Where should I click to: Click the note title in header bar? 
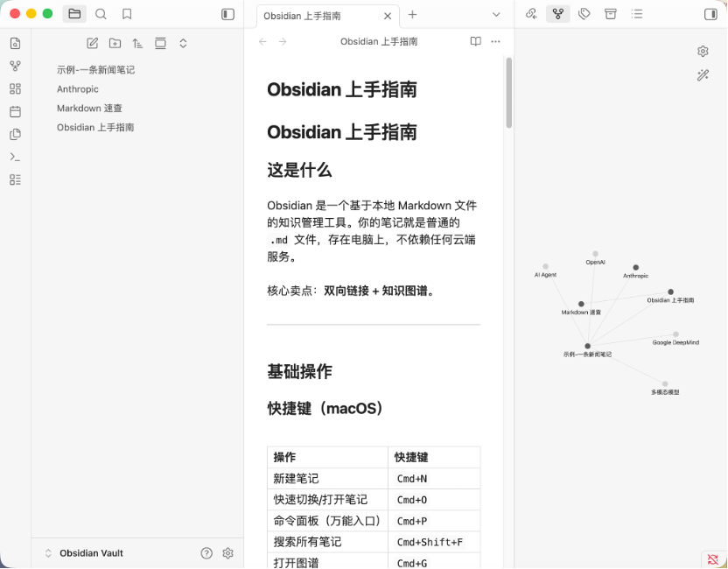pyautogui.click(x=379, y=42)
